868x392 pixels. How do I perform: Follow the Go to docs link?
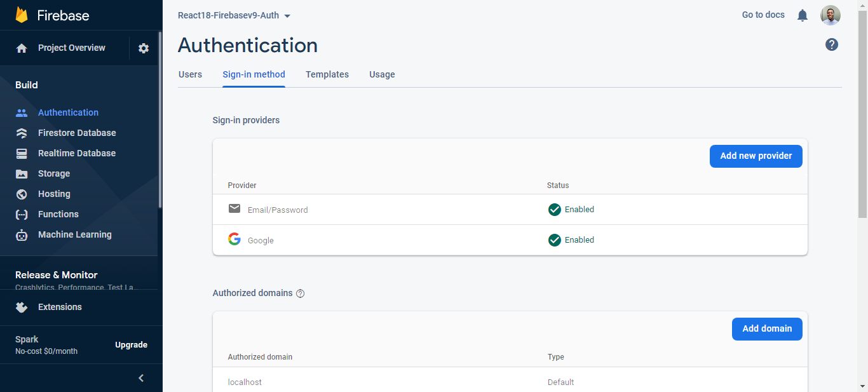(763, 15)
